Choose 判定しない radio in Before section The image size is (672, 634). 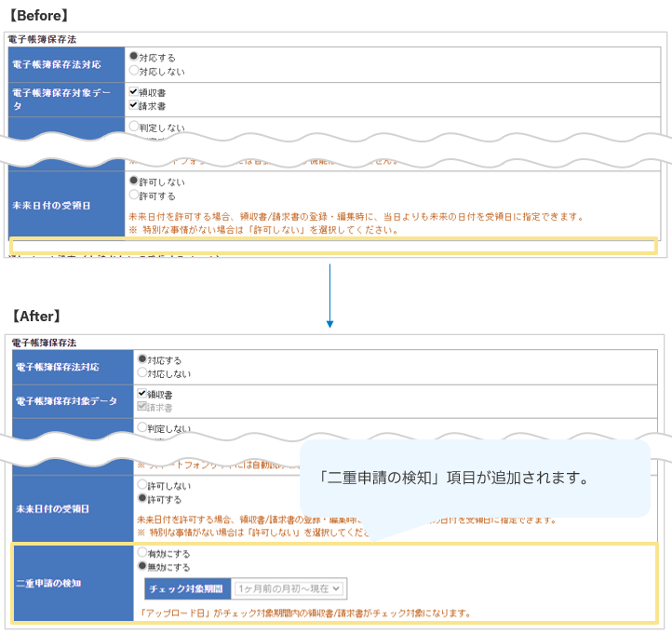[134, 127]
